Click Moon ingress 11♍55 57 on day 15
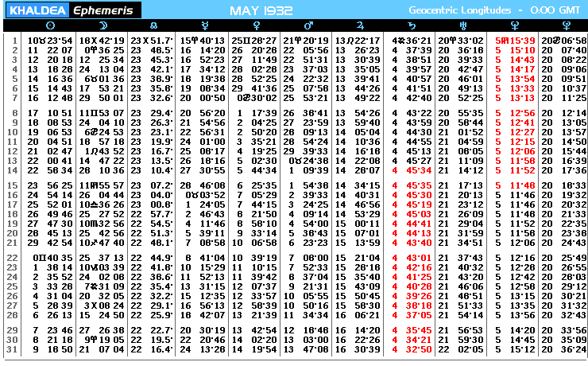 pos(102,185)
